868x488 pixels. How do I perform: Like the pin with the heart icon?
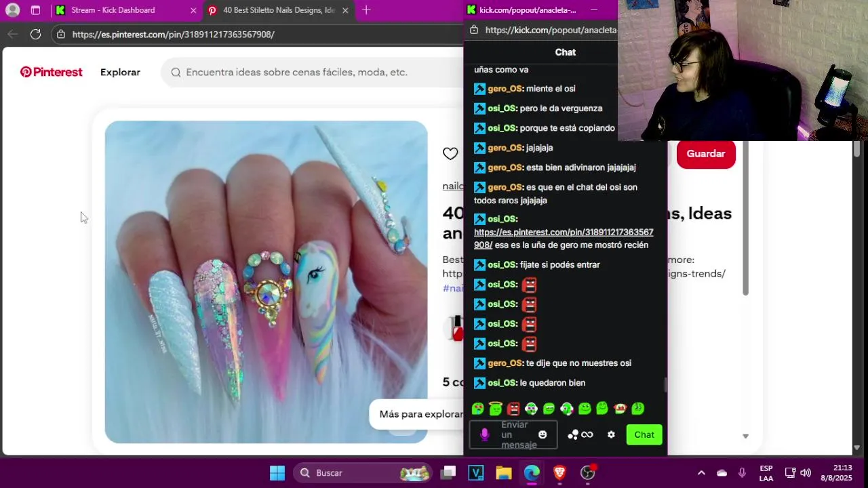coord(450,154)
